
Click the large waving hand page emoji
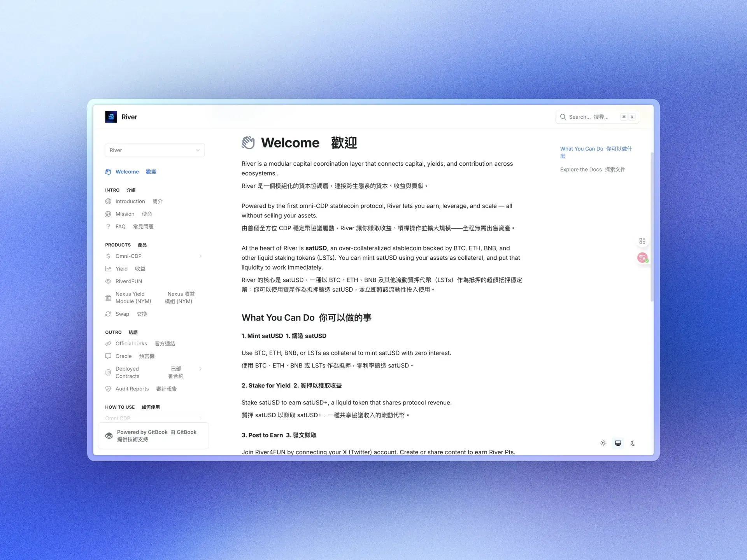(x=248, y=143)
